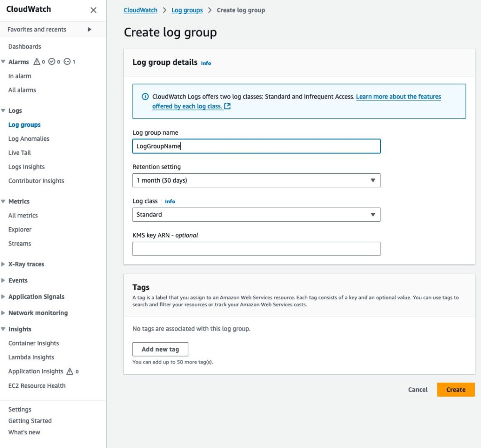Click the in-alarm warning triangle icon
This screenshot has width=481, height=448.
[37, 62]
